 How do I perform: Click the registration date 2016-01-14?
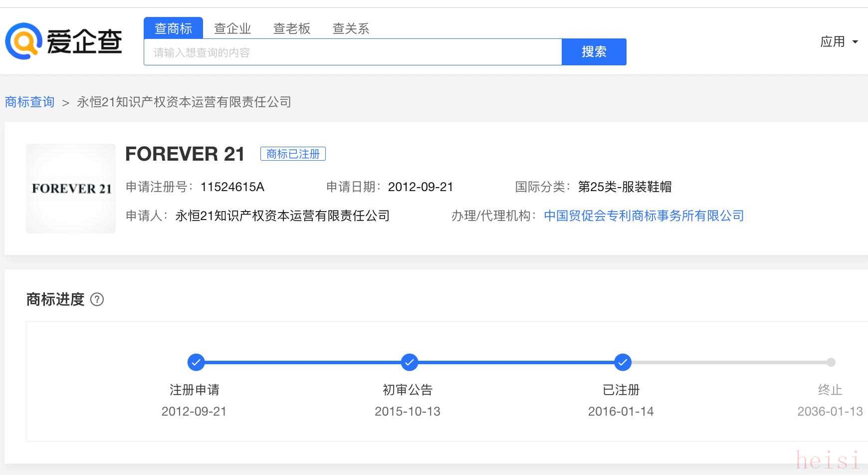(x=621, y=411)
